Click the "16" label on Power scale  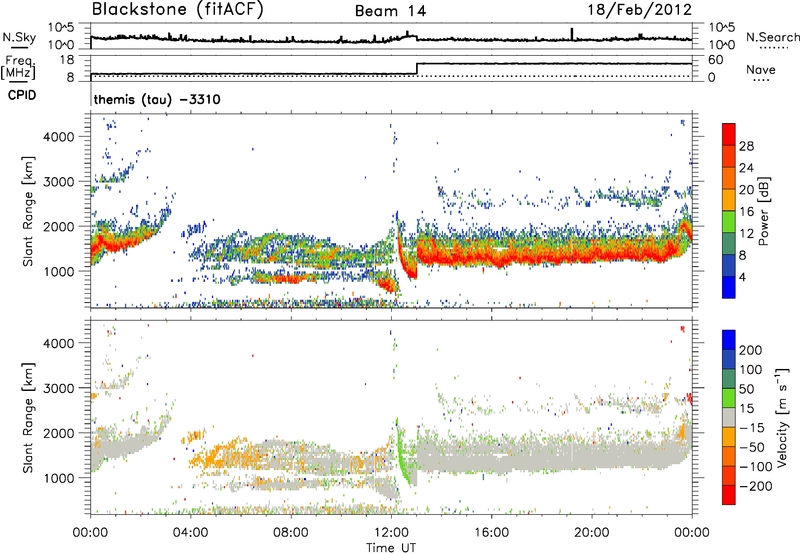click(x=746, y=212)
